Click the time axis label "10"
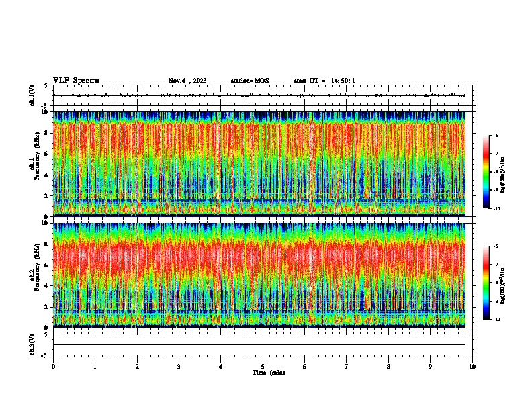 click(x=472, y=367)
